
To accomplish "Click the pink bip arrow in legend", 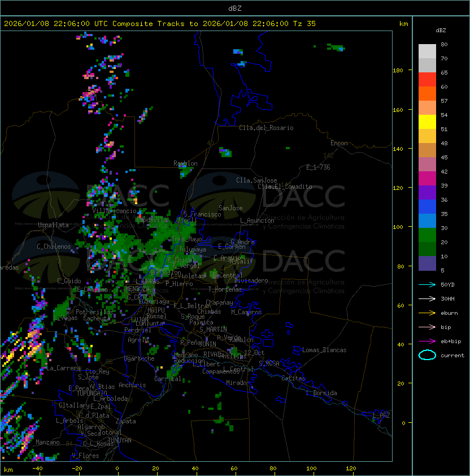I will pos(427,327).
